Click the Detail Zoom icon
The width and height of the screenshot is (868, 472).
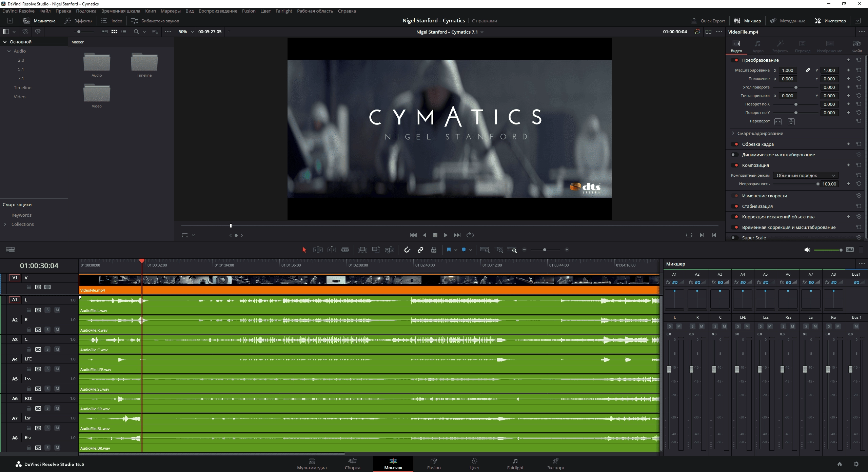click(x=499, y=250)
